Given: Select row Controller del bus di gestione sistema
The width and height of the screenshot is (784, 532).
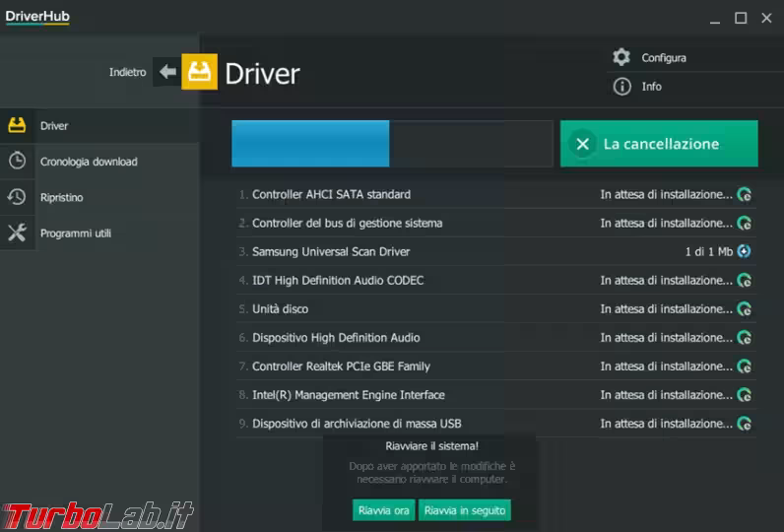Looking at the screenshot, I should pos(496,223).
